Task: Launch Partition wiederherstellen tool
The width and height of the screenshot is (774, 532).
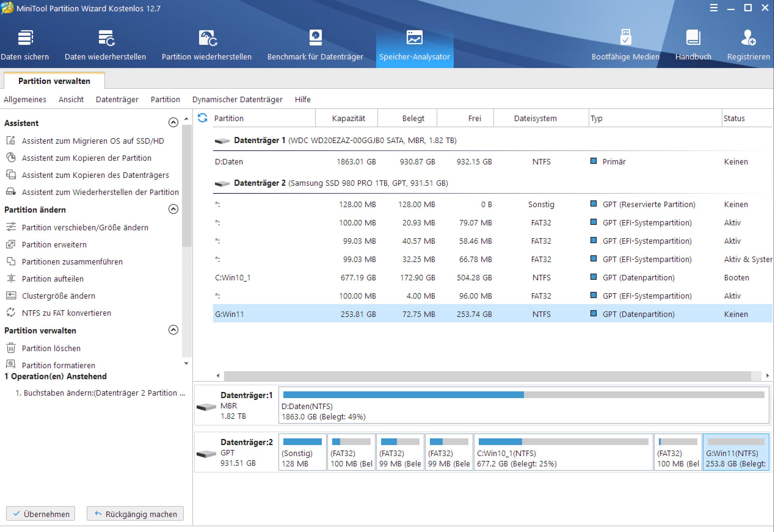Action: tap(208, 38)
